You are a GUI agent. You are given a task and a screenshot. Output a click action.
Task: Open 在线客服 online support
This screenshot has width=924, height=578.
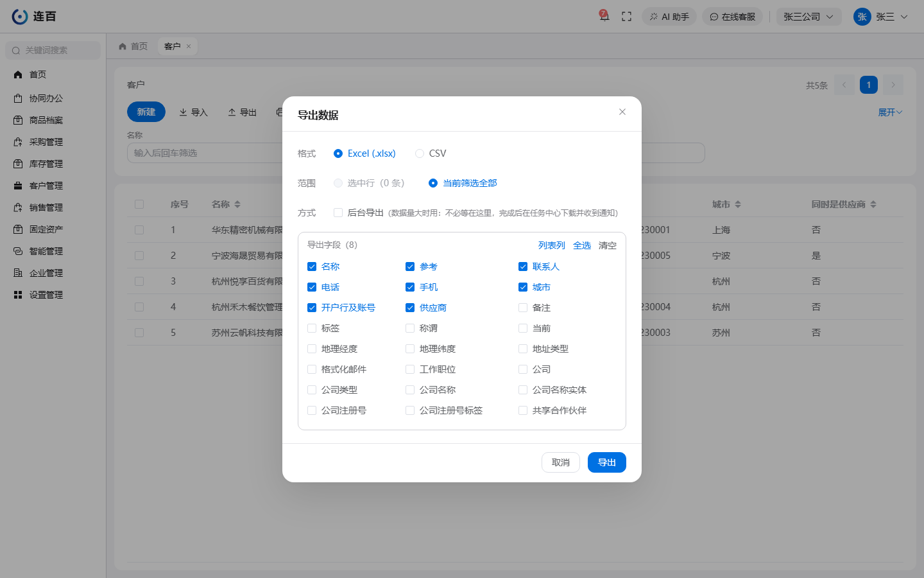pyautogui.click(x=732, y=17)
